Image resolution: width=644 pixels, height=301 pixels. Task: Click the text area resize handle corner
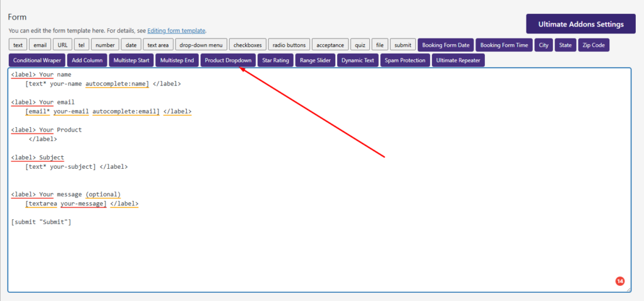(x=628, y=290)
